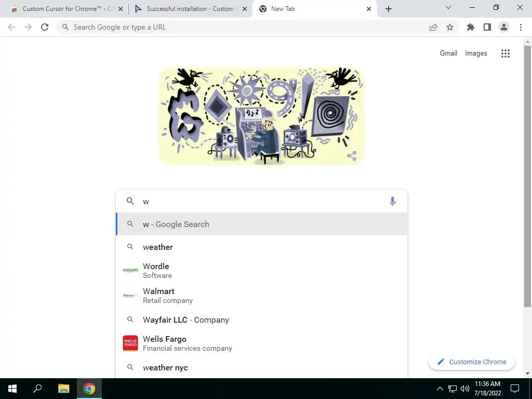Open a new tab with the plus button
This screenshot has height=399, width=532.
[389, 9]
